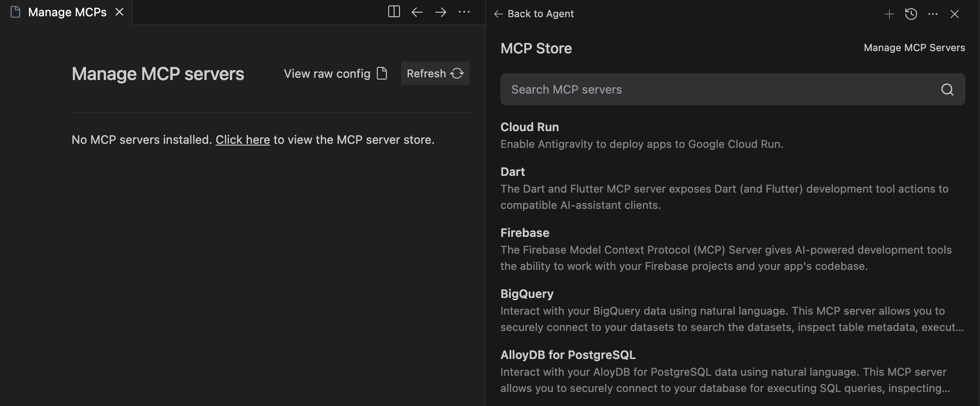This screenshot has height=406, width=980.
Task: Choose the BigQuery MCP server entry
Action: tap(527, 294)
